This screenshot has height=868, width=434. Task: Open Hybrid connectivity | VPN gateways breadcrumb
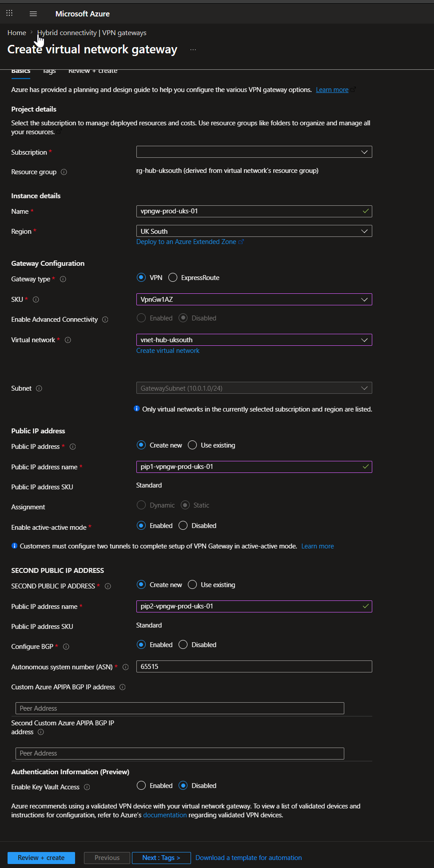[x=92, y=33]
